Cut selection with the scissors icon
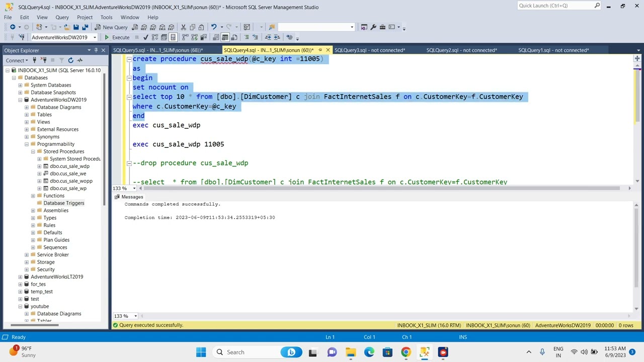Image resolution: width=644 pixels, height=362 pixels. point(184,27)
